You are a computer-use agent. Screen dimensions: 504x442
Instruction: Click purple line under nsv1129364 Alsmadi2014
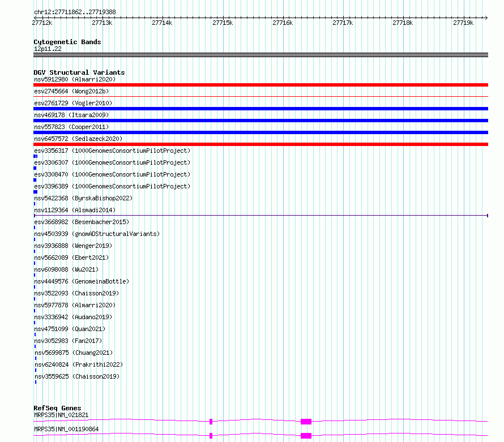click(x=260, y=216)
